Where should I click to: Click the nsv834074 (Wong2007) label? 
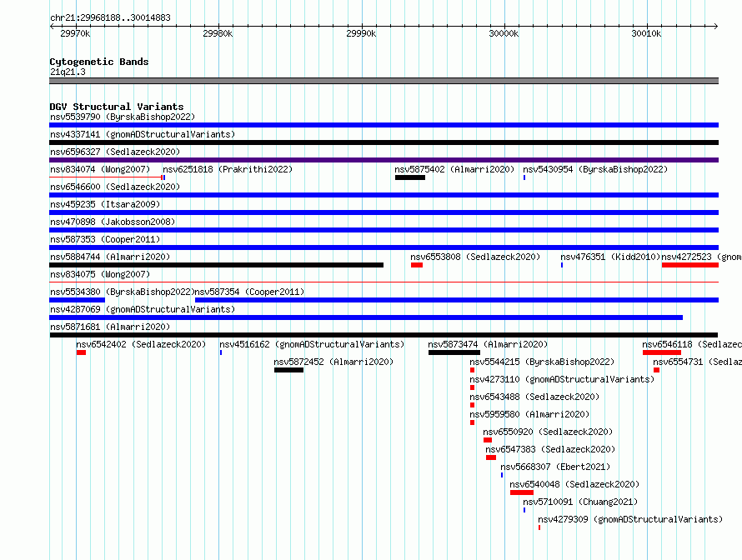pos(100,169)
